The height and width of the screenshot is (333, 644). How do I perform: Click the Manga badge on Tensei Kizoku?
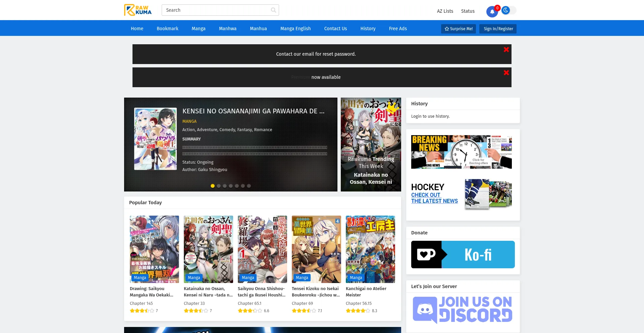(302, 277)
